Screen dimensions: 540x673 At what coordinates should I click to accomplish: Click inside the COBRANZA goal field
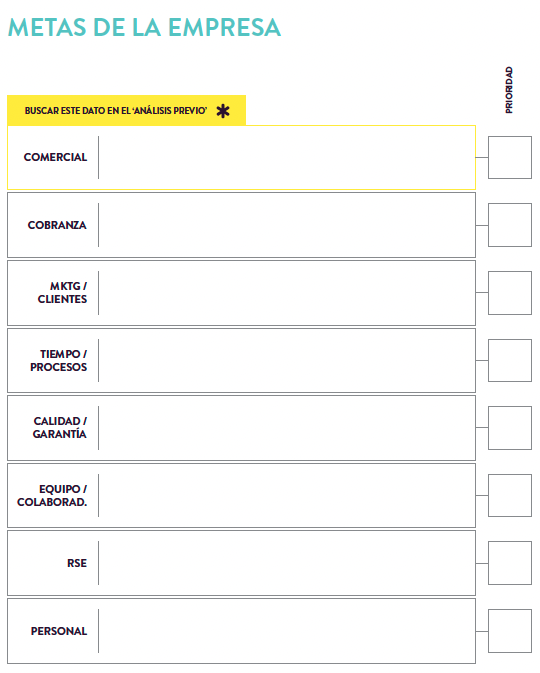click(x=287, y=225)
